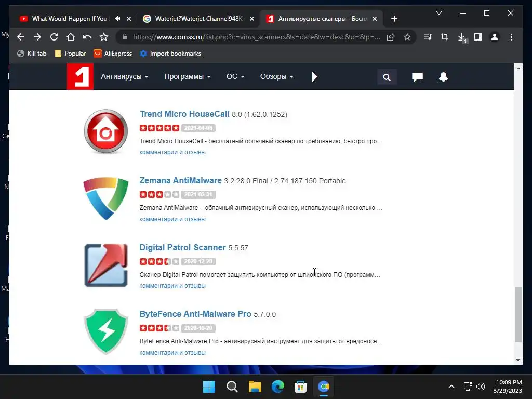Open the browser downloads icon
Screen dimensions: 532x399
click(x=461, y=37)
